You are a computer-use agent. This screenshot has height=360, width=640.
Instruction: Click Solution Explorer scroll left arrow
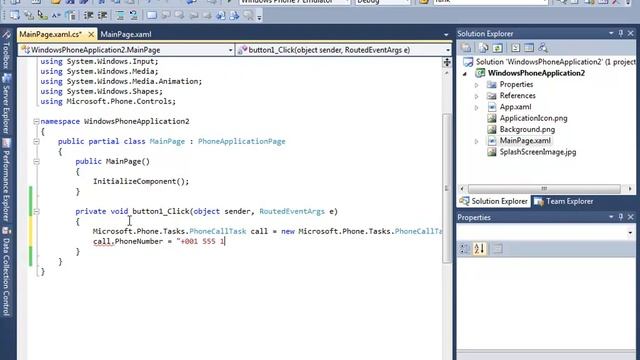[x=462, y=189]
